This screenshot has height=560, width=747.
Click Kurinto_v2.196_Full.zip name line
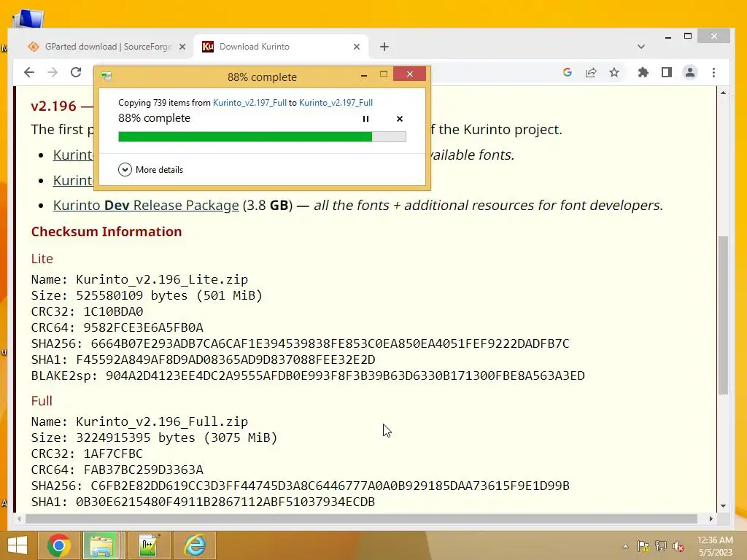[139, 422]
